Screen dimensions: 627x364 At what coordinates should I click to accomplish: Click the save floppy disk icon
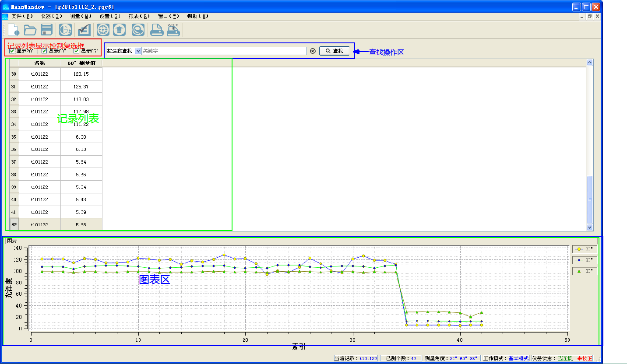click(46, 30)
